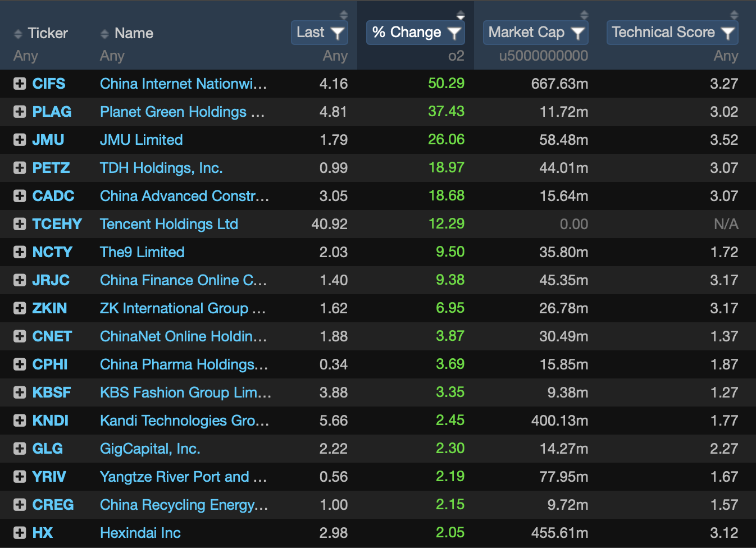This screenshot has width=756, height=548.
Task: Open the % Change filter button
Action: pyautogui.click(x=416, y=33)
